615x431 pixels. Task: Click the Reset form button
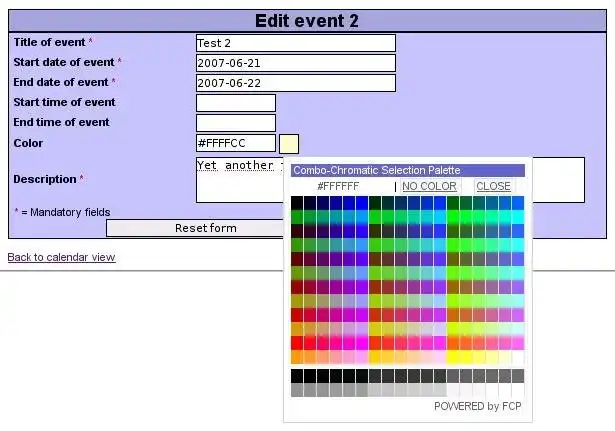pyautogui.click(x=195, y=228)
